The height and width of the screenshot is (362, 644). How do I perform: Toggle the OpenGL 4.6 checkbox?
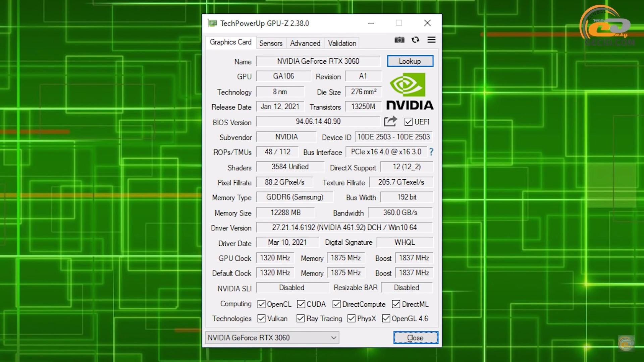coord(386,318)
